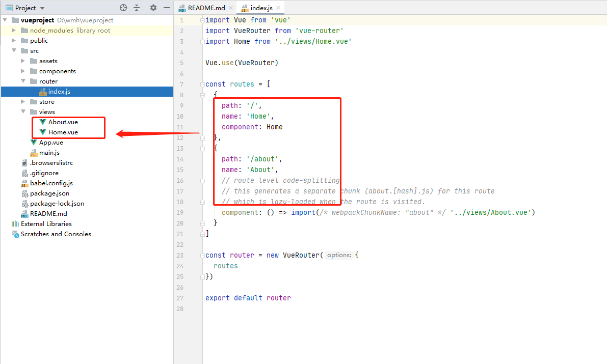This screenshot has width=607, height=364.
Task: Toggle code fold marker at line 23
Action: click(202, 255)
